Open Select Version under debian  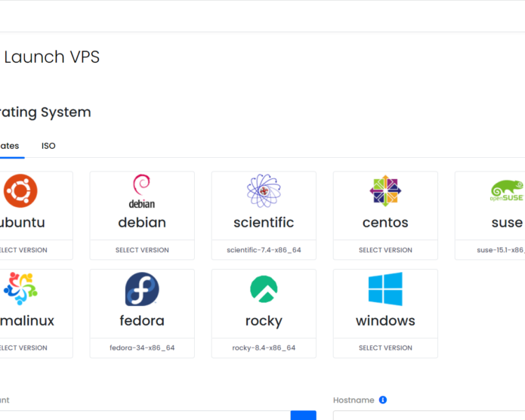(142, 250)
